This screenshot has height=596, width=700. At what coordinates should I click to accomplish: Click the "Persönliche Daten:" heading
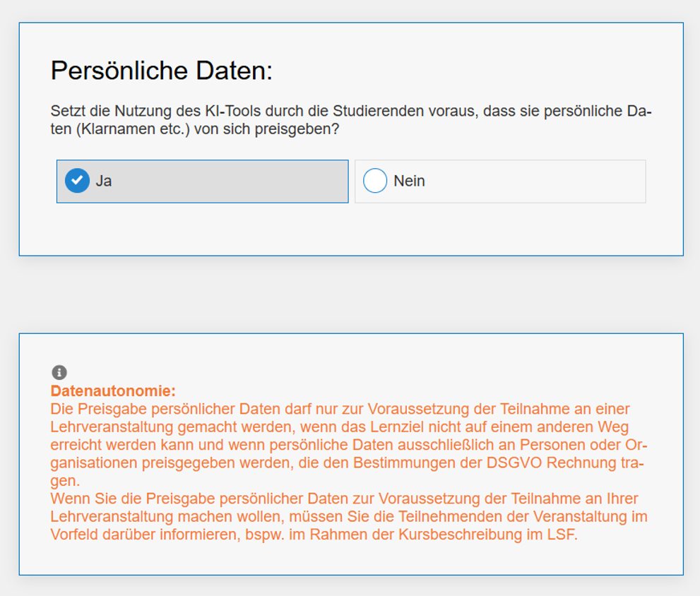pos(161,71)
